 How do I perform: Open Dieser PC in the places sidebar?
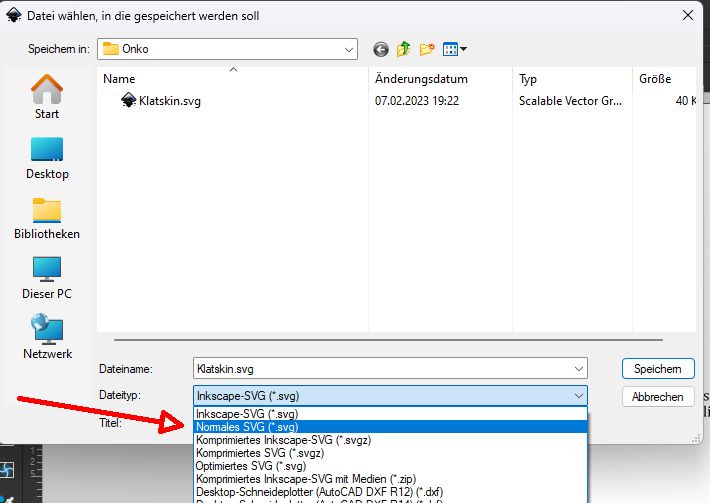click(47, 278)
